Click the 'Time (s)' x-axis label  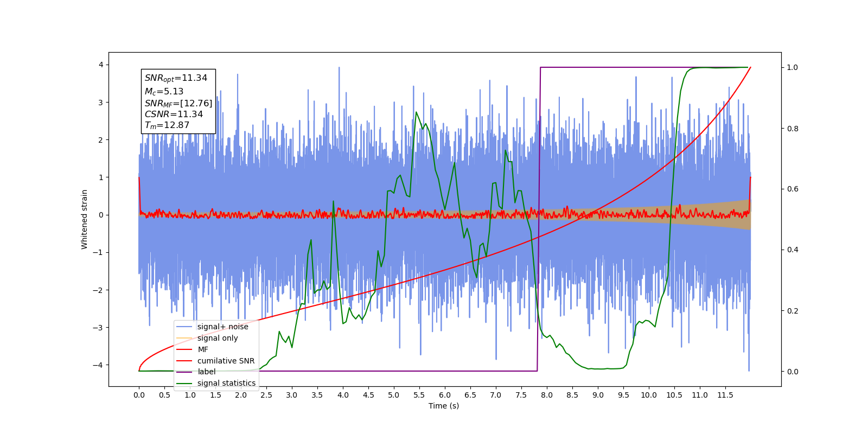point(444,406)
